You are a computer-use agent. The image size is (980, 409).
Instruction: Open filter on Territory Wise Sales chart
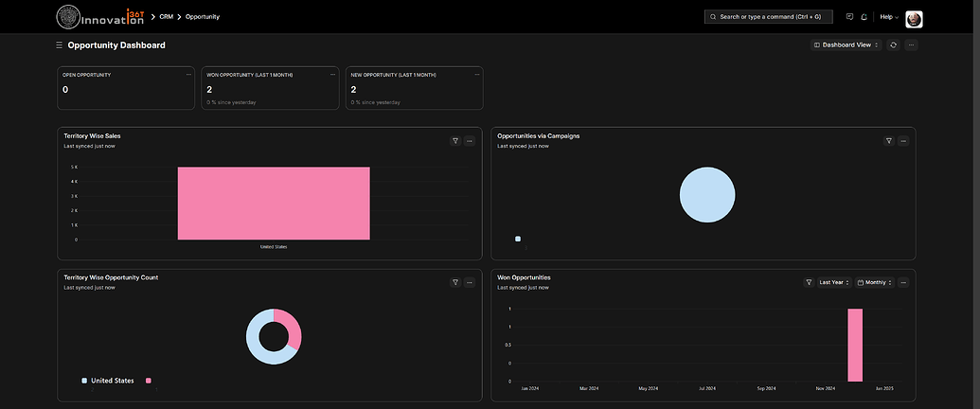(455, 140)
